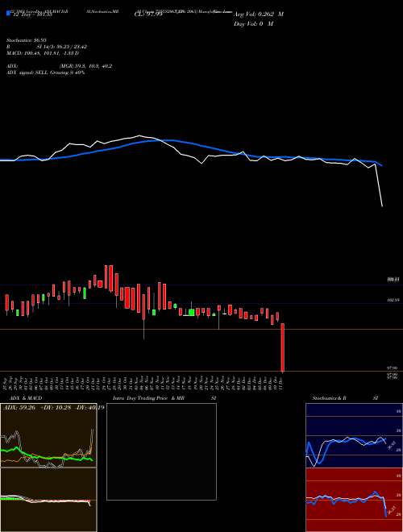The height and width of the screenshot is (532, 403).
Task: Click the SI 14/3: 36.25 / 23.42 value
Action: click(x=62, y=47)
